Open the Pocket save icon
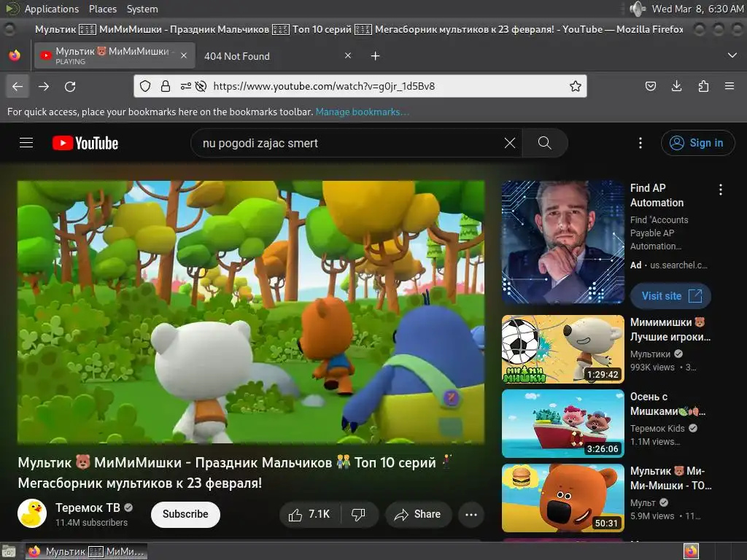This screenshot has width=747, height=560. [x=650, y=86]
